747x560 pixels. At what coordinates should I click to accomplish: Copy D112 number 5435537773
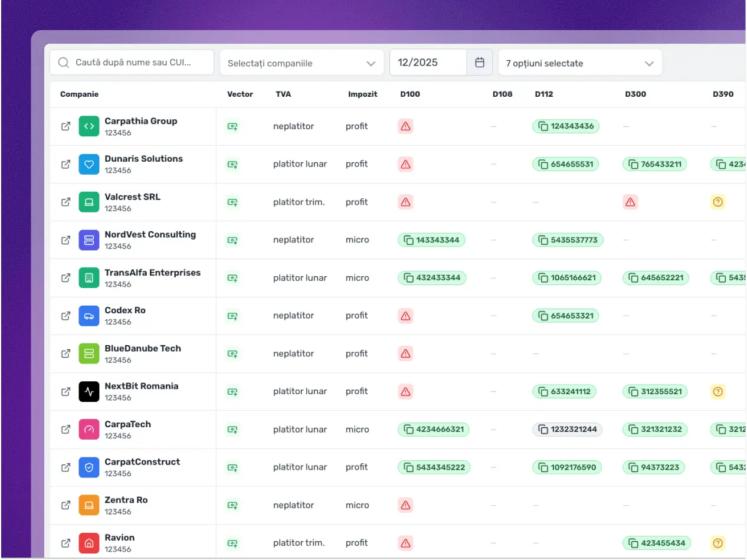[568, 240]
